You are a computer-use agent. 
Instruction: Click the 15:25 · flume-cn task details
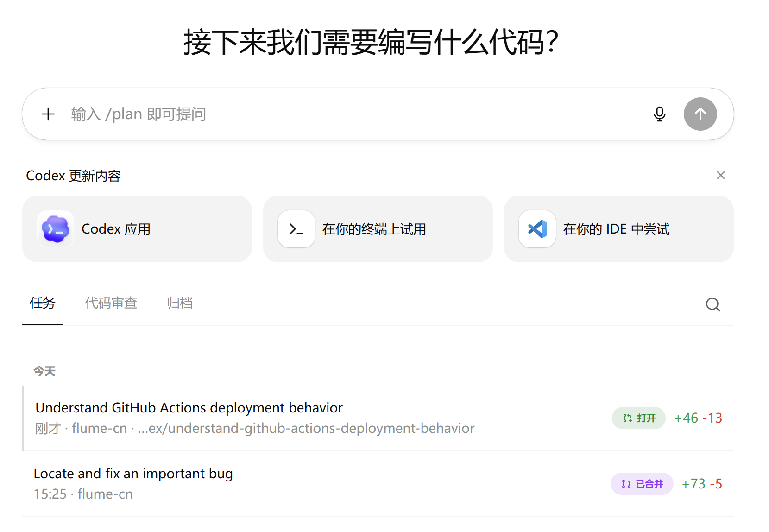tap(83, 494)
